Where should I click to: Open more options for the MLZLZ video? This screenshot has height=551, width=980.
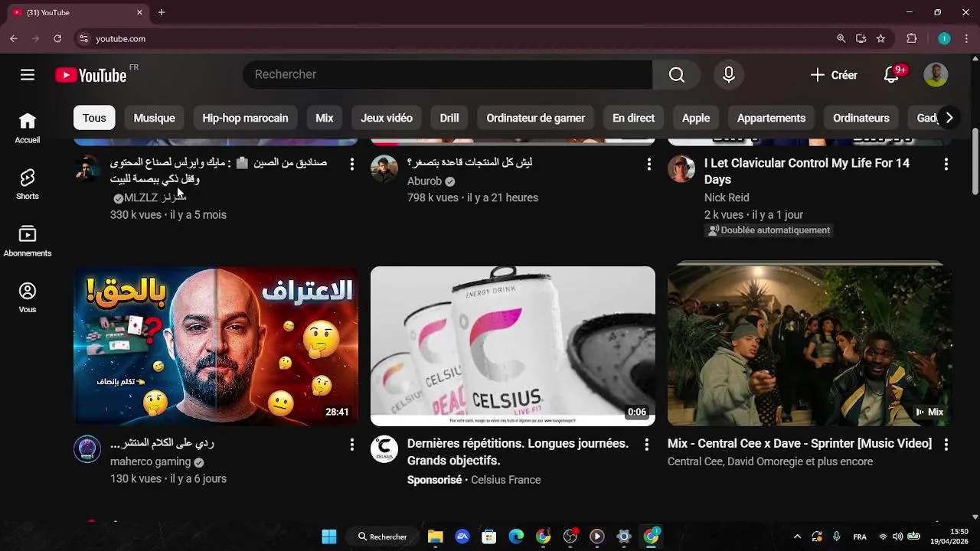pos(351,164)
